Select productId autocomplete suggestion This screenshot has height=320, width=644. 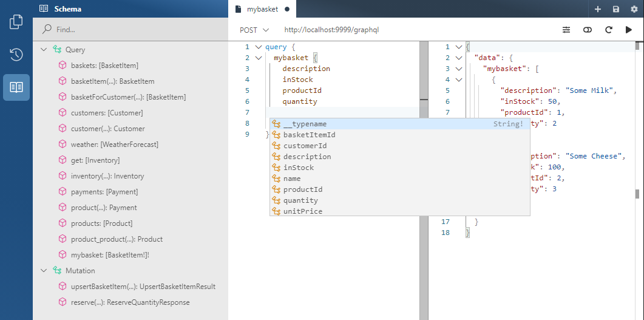pos(399,189)
